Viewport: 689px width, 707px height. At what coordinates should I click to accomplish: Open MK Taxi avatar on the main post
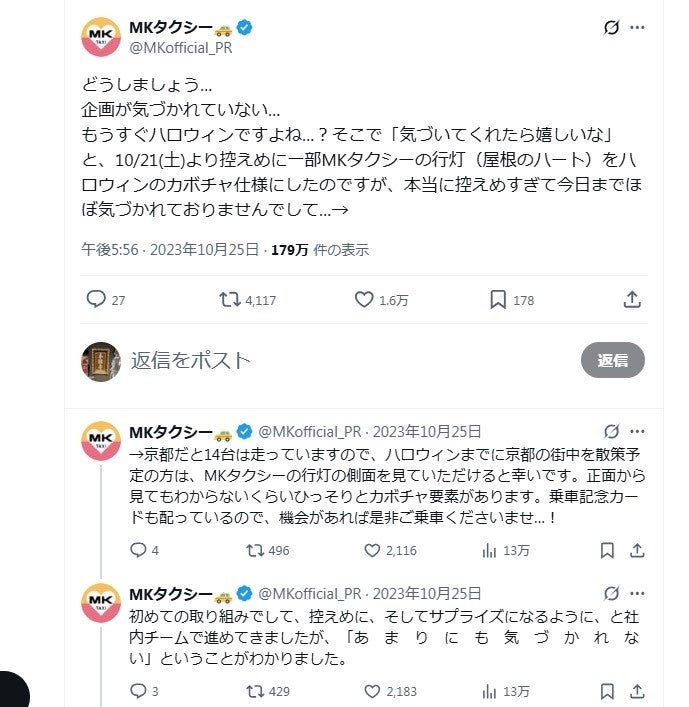click(101, 37)
